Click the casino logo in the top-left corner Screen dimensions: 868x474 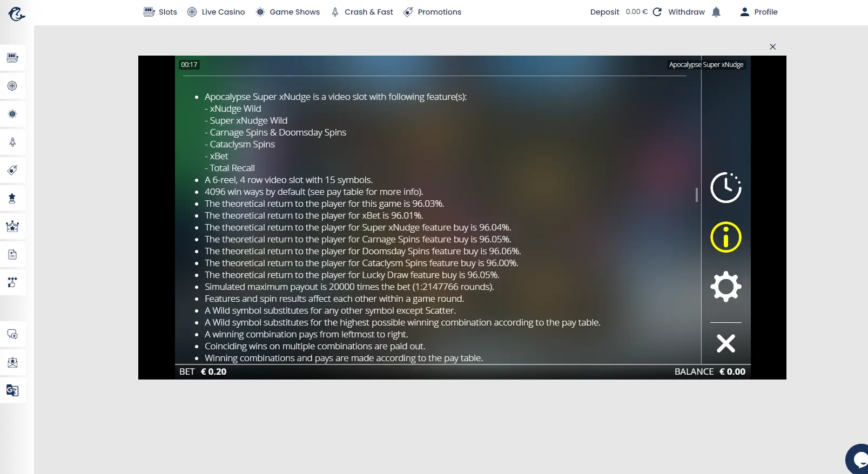[x=16, y=13]
